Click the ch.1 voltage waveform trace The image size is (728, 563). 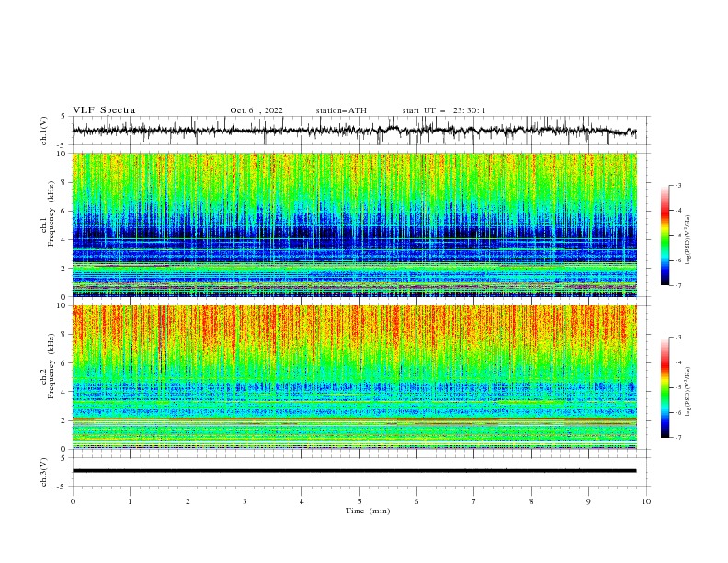pyautogui.click(x=354, y=131)
